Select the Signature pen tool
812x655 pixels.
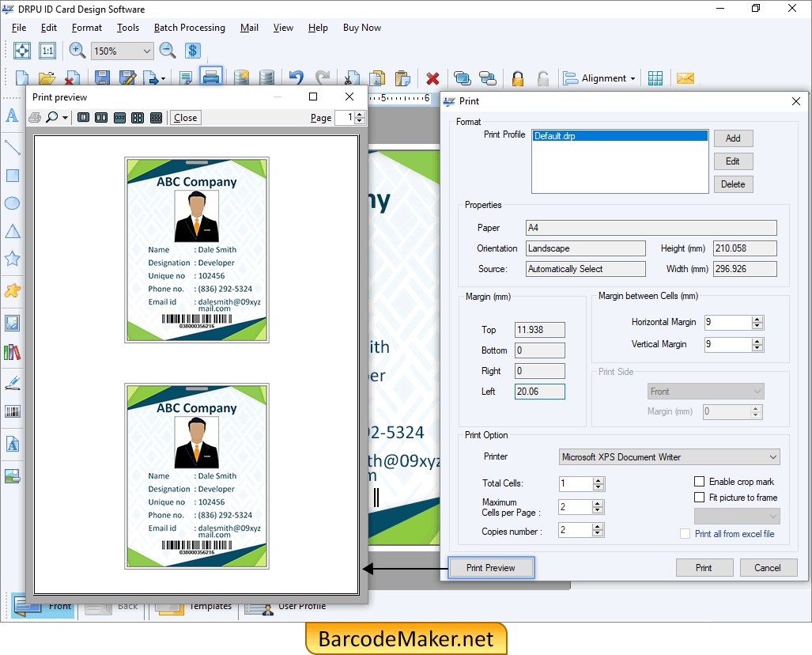(13, 383)
